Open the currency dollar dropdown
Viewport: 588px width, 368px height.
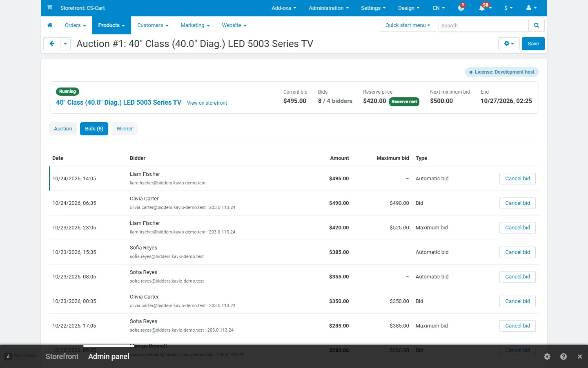tap(508, 8)
